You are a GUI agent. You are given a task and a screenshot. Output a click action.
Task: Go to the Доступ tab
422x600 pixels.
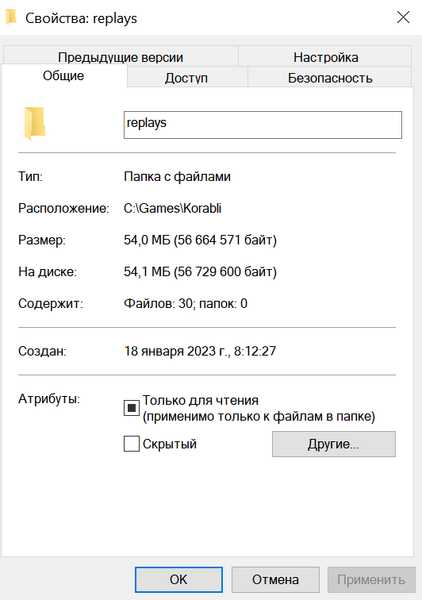(186, 78)
